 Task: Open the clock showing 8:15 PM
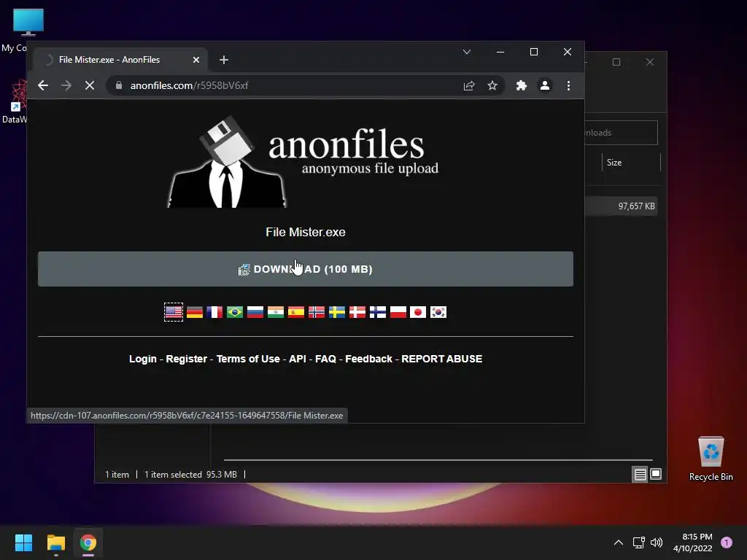point(693,542)
